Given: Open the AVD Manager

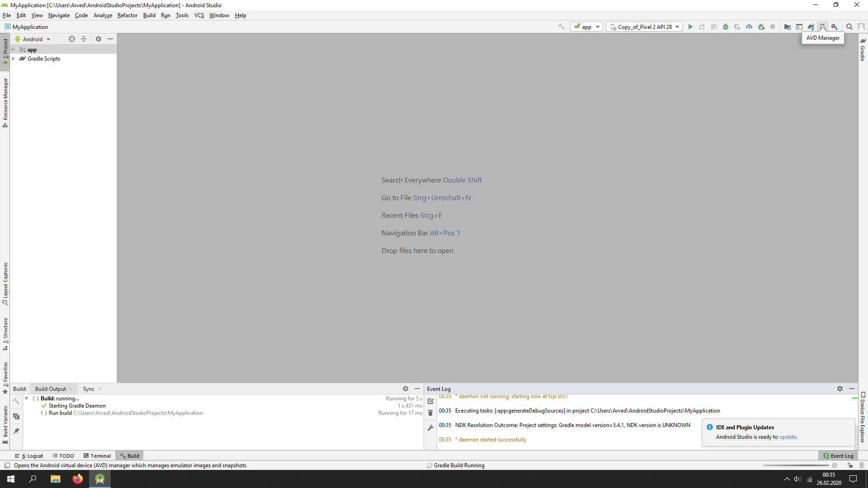Looking at the screenshot, I should tap(823, 27).
